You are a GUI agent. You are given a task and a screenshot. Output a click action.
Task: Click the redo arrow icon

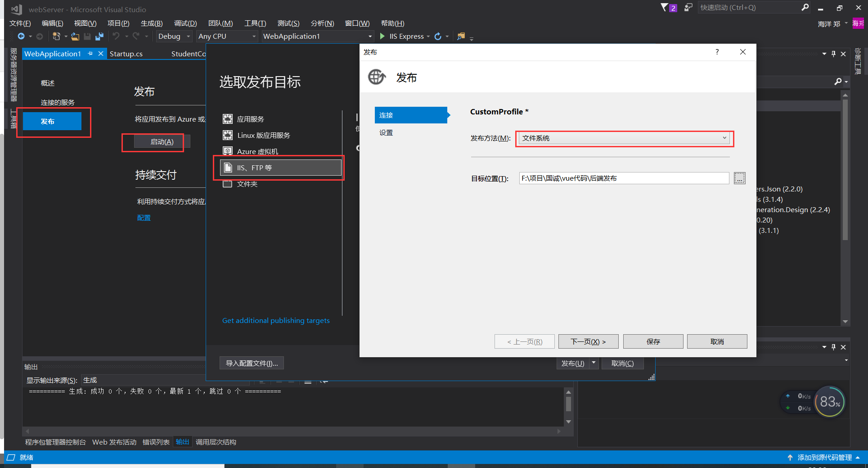(136, 36)
